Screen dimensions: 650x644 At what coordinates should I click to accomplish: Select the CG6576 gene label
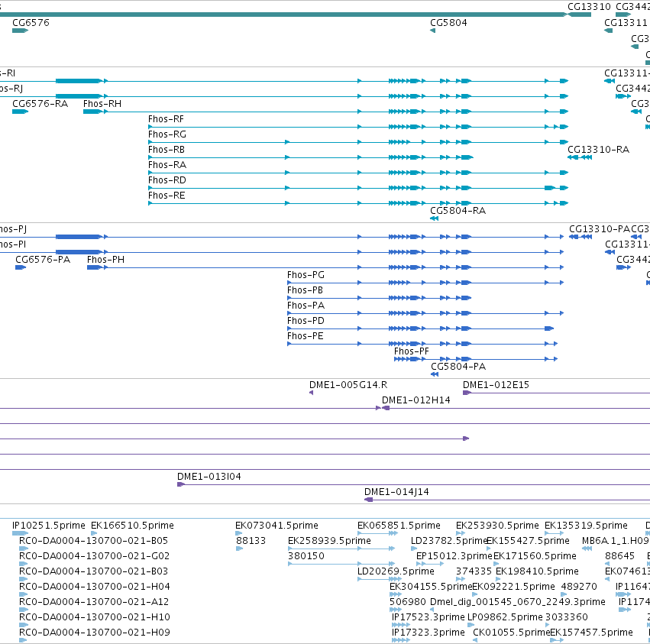[x=31, y=23]
